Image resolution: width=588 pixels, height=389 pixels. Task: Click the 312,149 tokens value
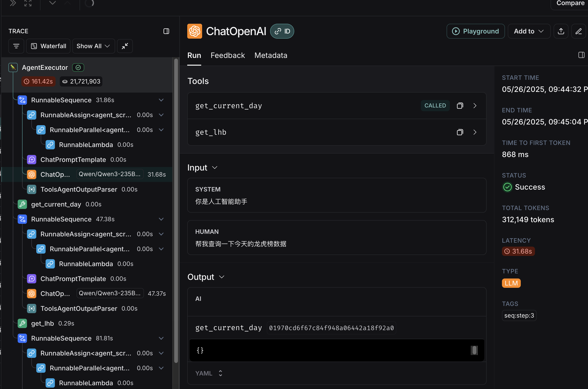(528, 220)
